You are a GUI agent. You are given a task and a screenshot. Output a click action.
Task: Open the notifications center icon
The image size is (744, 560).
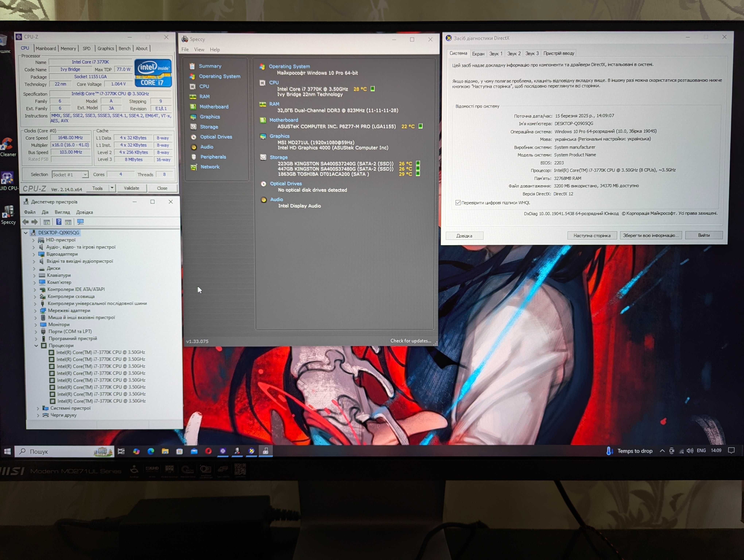click(x=731, y=450)
